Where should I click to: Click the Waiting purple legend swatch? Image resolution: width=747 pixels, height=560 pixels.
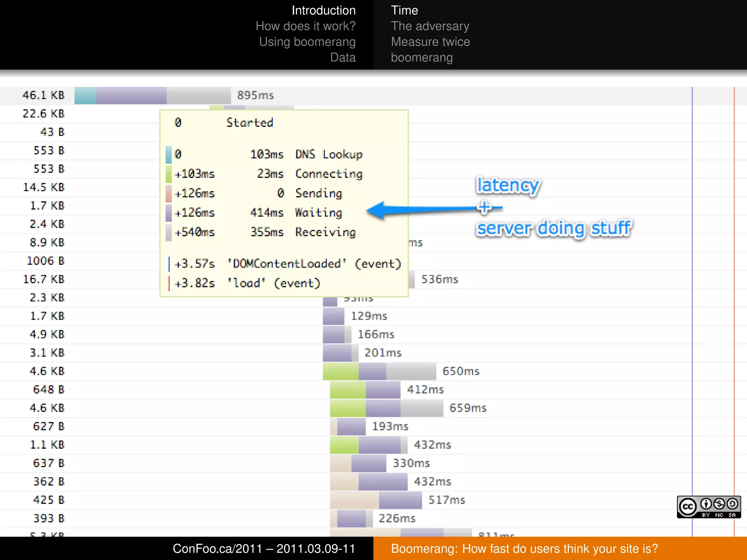click(169, 213)
